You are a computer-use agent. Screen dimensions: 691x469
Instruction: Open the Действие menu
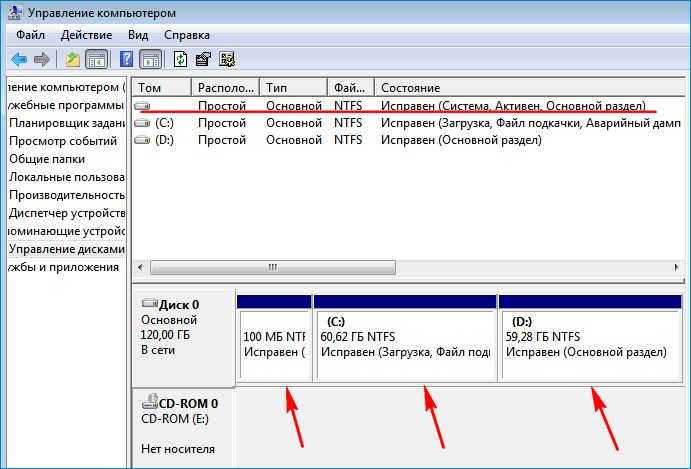point(86,35)
